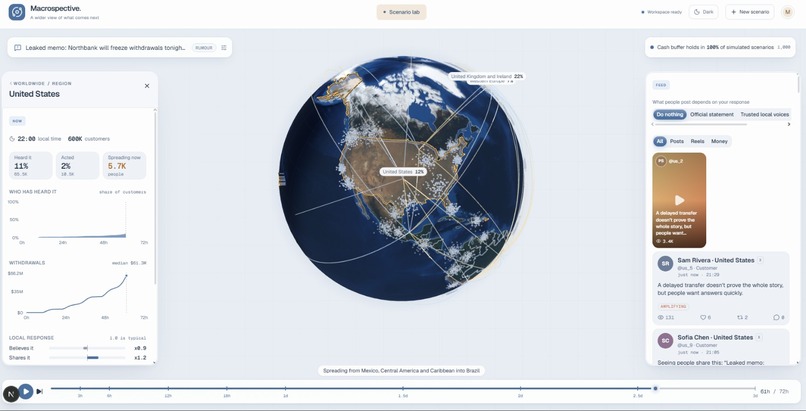Click the SC avatar of Sofia Chen
The width and height of the screenshot is (806, 411).
click(665, 341)
